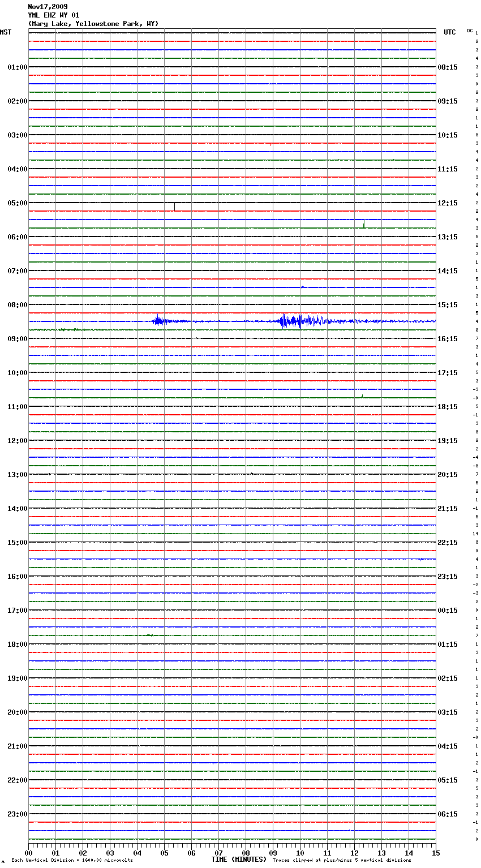Screen dimensions: 481x868
Task: Select the MST time label '19:00'
Action: (x=18, y=678)
